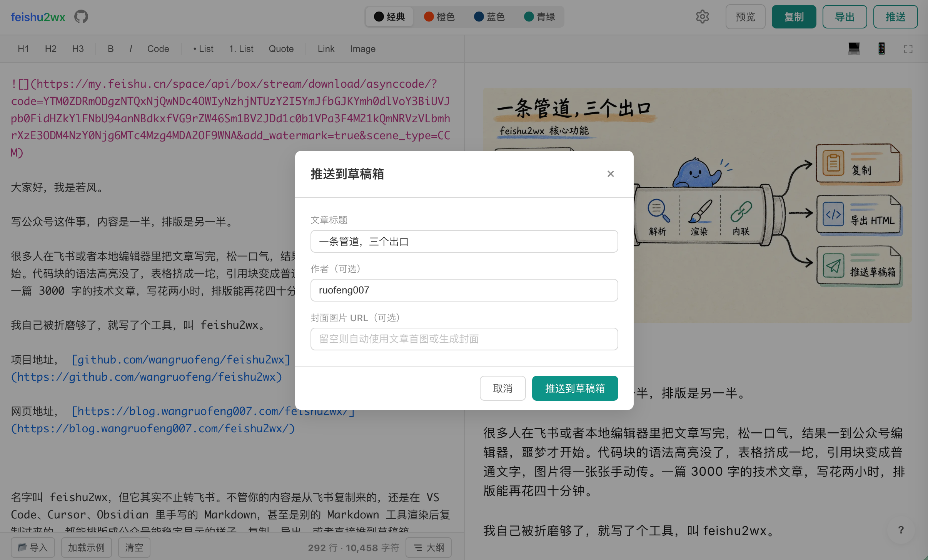This screenshot has width=928, height=560.
Task: Click the 清空 button
Action: click(x=134, y=547)
